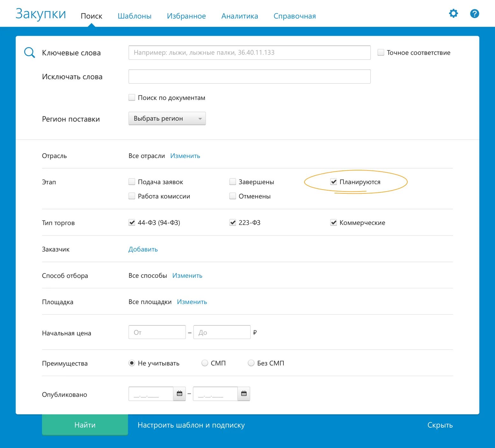
Task: Uncheck the 223-ФЗ checkbox
Action: coord(233,222)
